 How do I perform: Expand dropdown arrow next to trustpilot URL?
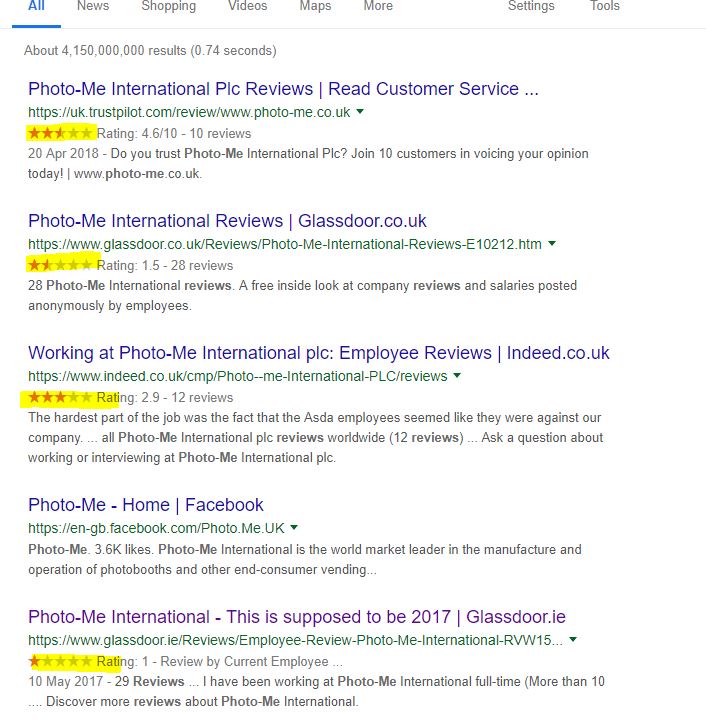(x=360, y=112)
